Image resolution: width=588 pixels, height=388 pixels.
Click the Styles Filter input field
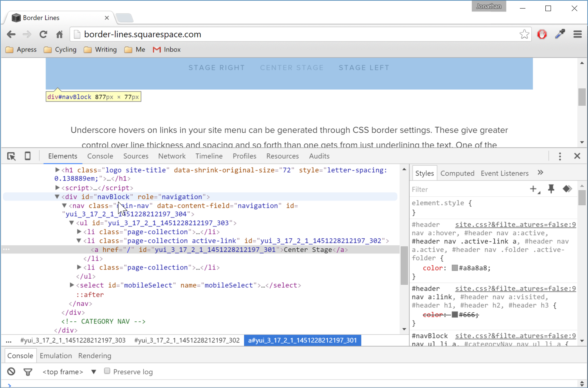pyautogui.click(x=468, y=189)
